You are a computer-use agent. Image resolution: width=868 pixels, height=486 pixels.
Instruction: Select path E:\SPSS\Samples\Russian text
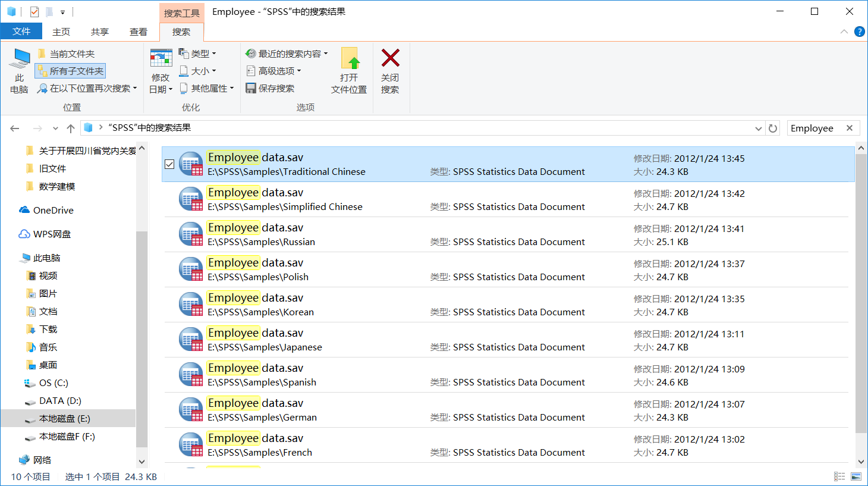coord(261,242)
